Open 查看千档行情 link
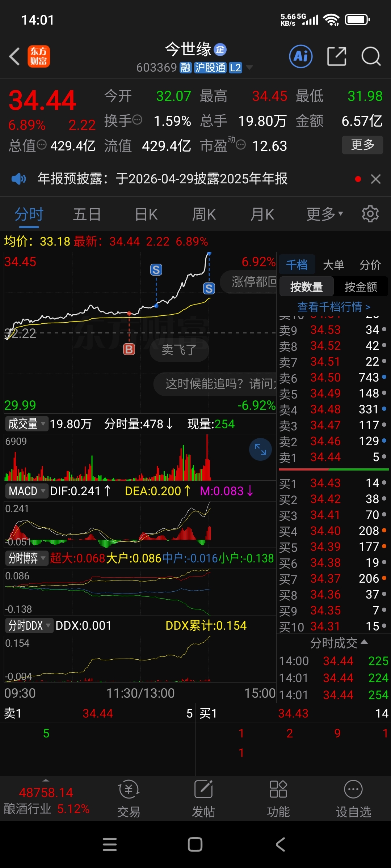 (x=333, y=307)
